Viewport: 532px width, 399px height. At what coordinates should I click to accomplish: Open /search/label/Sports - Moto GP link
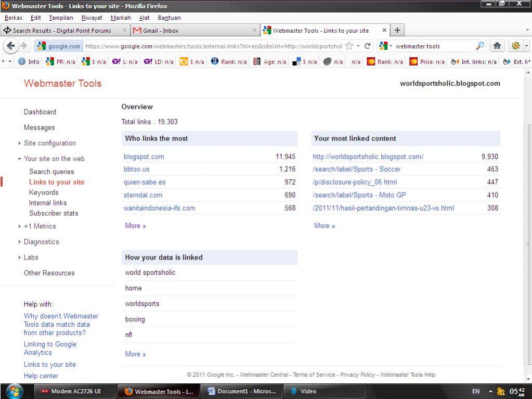359,195
